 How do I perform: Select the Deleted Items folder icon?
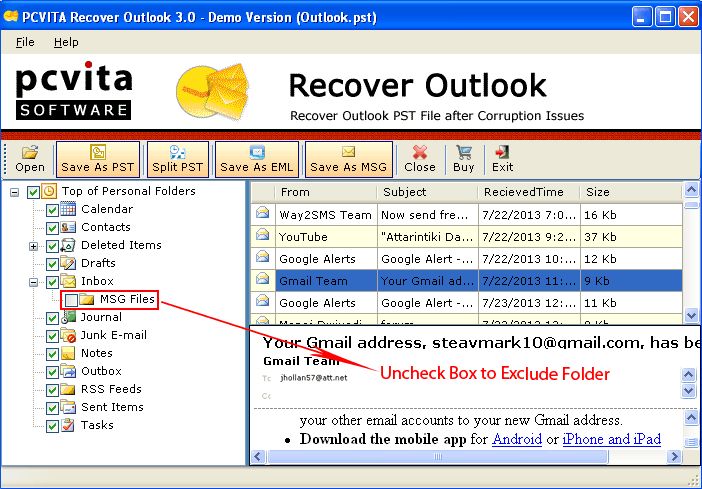click(68, 245)
